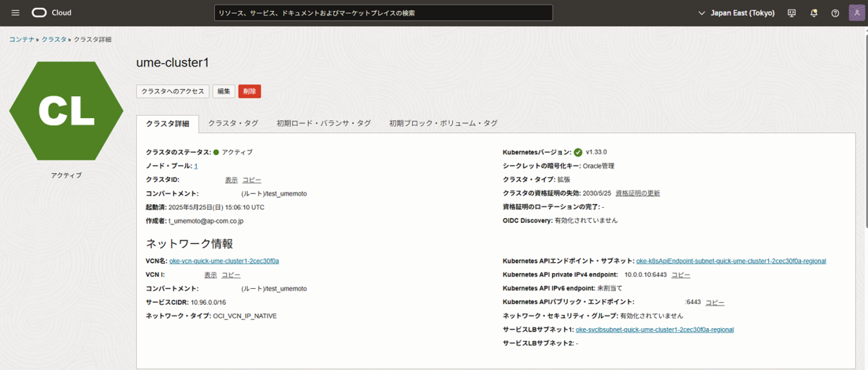Open the user profile avatar menu
This screenshot has width=868, height=370.
856,13
